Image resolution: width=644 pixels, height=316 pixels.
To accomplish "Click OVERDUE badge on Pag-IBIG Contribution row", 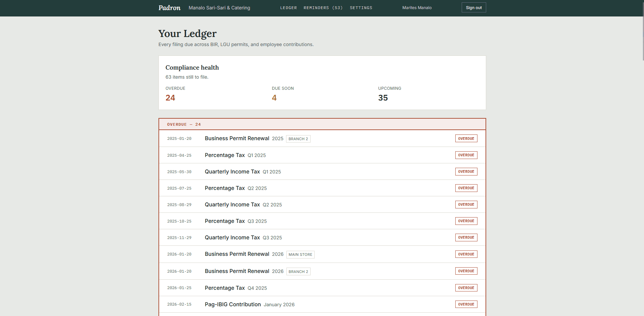I will [466, 304].
